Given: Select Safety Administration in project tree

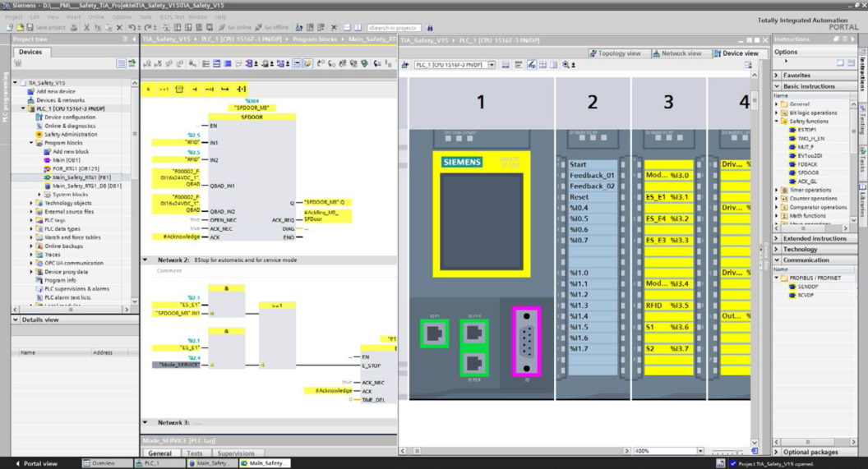Looking at the screenshot, I should click(71, 135).
